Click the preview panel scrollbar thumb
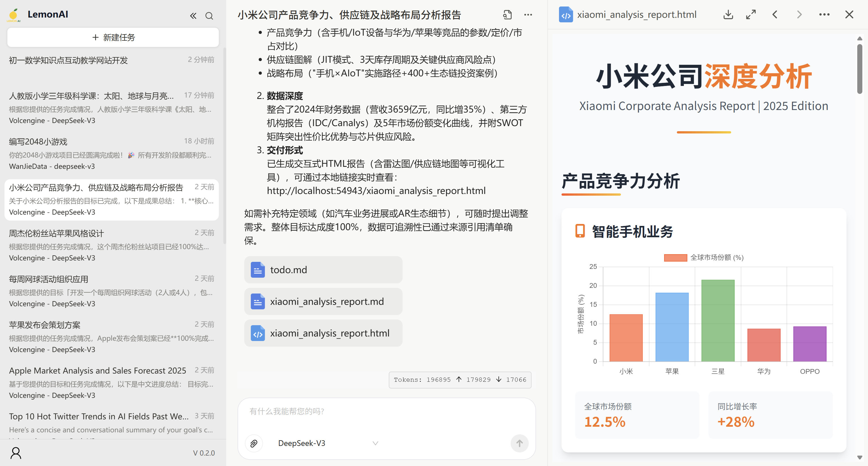868x466 pixels. pos(860,69)
